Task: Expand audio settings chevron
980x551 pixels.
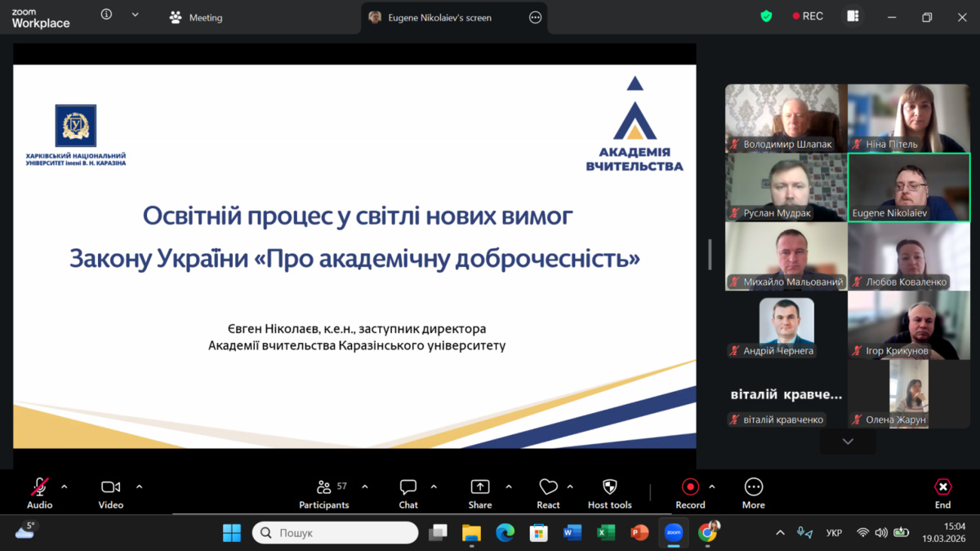Action: 65,487
